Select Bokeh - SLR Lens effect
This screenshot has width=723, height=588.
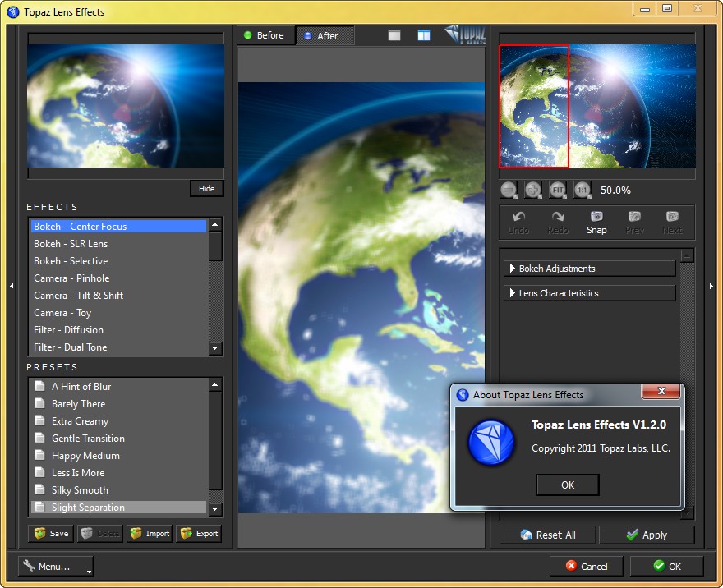click(x=118, y=244)
